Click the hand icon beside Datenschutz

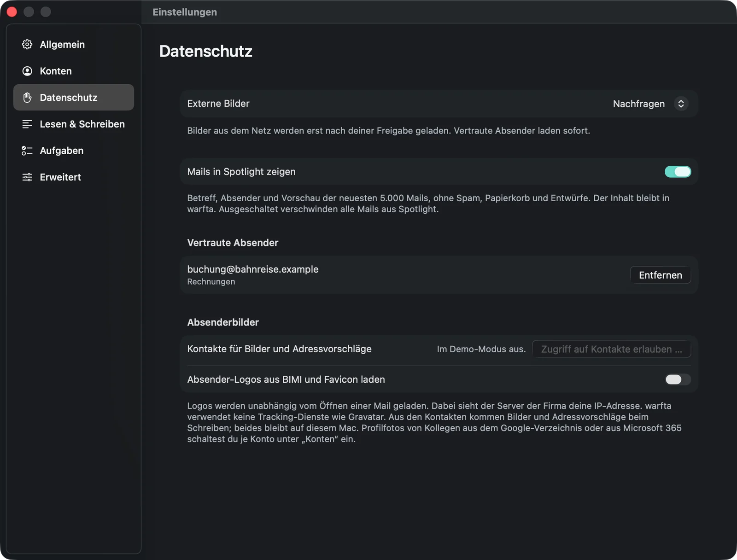coord(27,98)
